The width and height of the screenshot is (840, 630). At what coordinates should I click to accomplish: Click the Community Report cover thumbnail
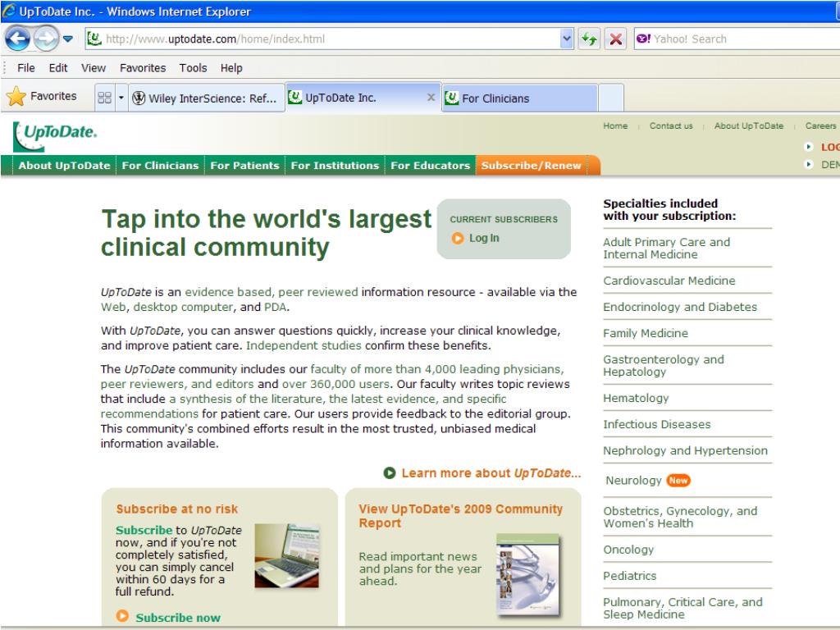point(528,574)
